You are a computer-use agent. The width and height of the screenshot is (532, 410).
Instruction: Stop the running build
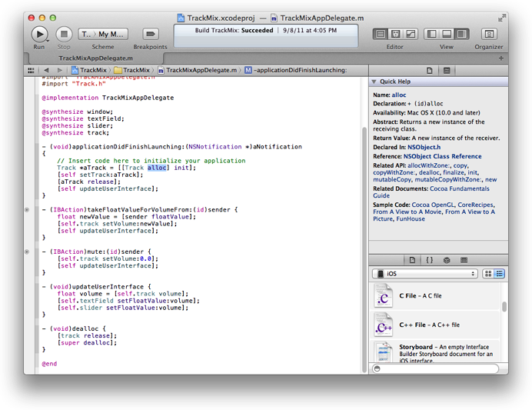pyautogui.click(x=64, y=35)
